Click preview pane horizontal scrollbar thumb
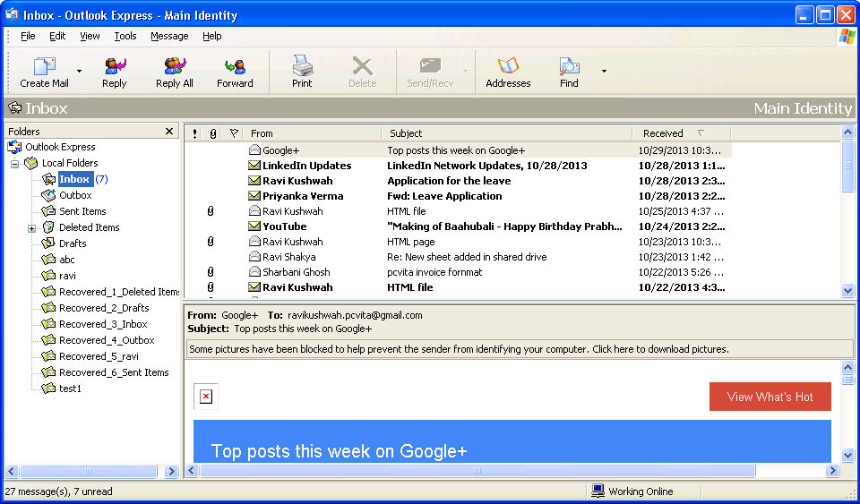Viewport: 860px width, 504px height. (x=477, y=471)
